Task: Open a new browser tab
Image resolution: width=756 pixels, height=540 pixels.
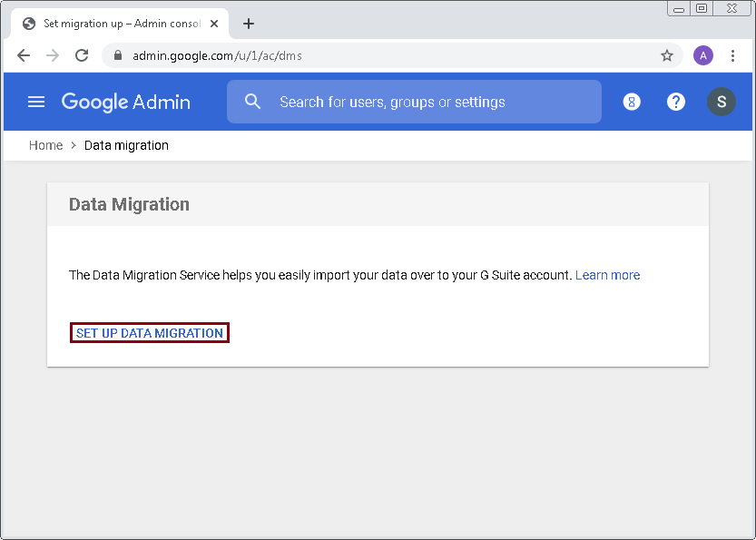Action: (249, 24)
